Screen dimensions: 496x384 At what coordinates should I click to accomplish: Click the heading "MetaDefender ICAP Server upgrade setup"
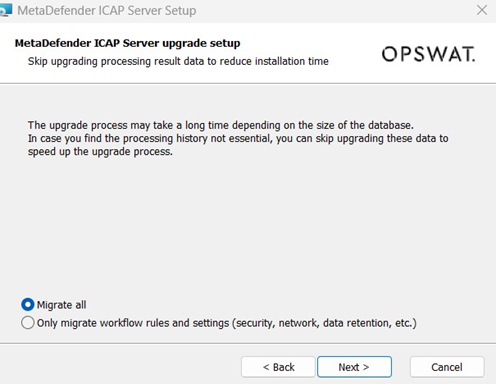[x=127, y=43]
